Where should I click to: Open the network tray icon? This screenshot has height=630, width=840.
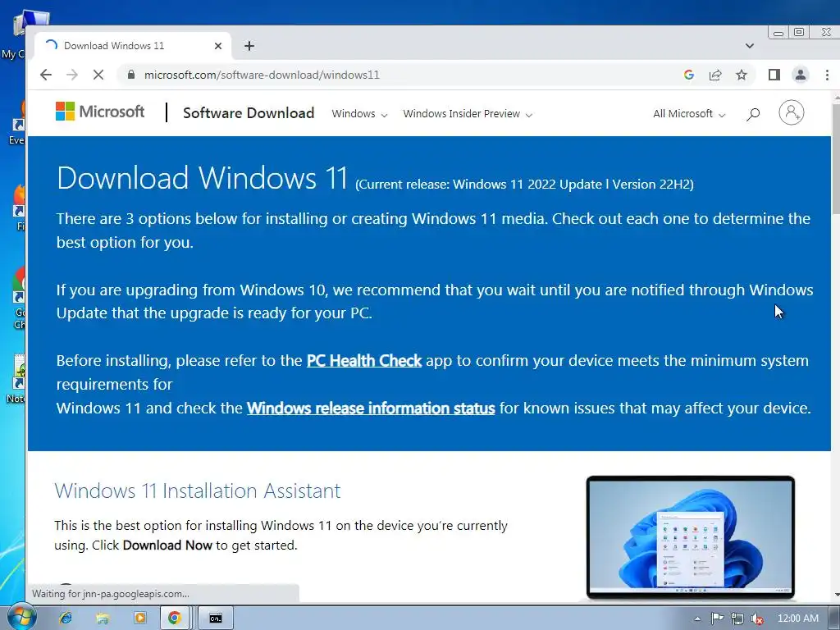coord(737,619)
